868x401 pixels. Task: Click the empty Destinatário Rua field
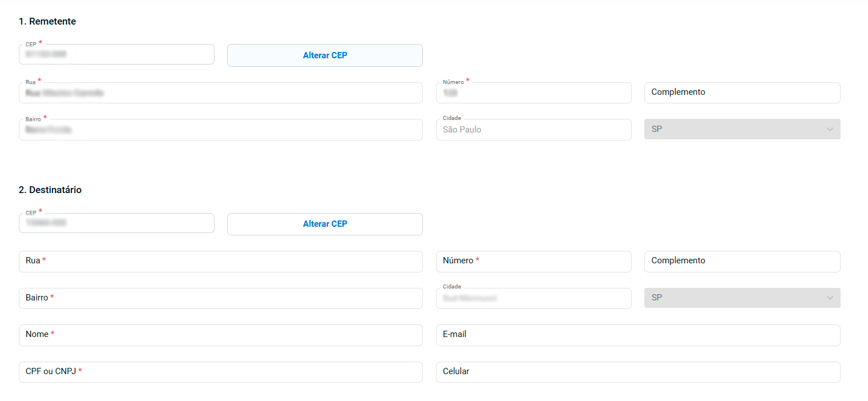(220, 261)
